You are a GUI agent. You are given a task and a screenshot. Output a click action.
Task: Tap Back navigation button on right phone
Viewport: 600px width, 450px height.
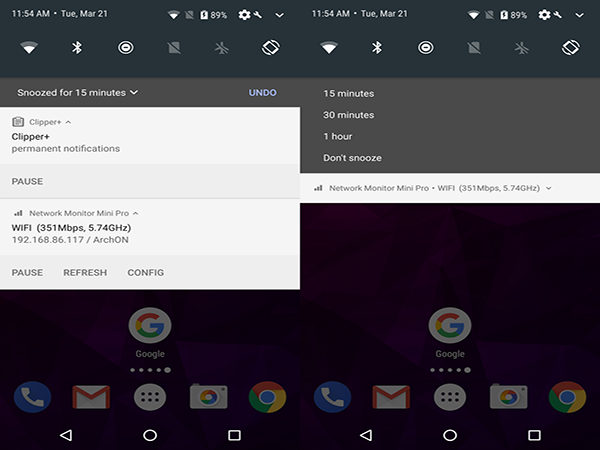tap(366, 435)
